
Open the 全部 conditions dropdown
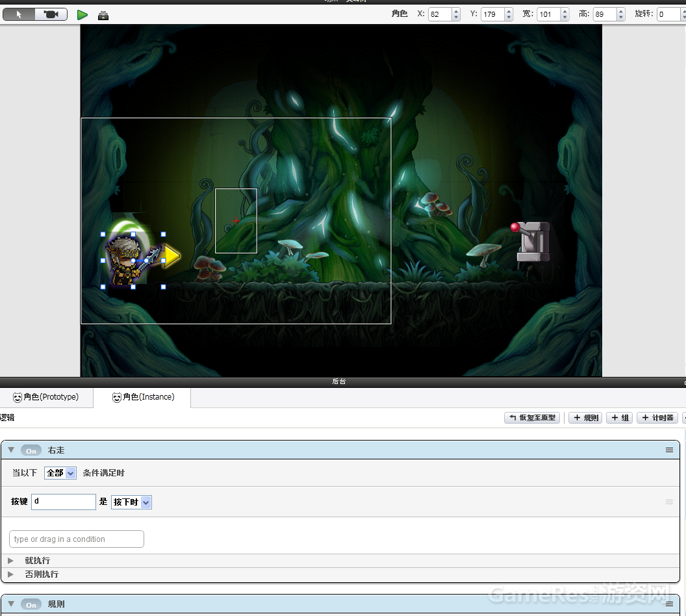(60, 473)
